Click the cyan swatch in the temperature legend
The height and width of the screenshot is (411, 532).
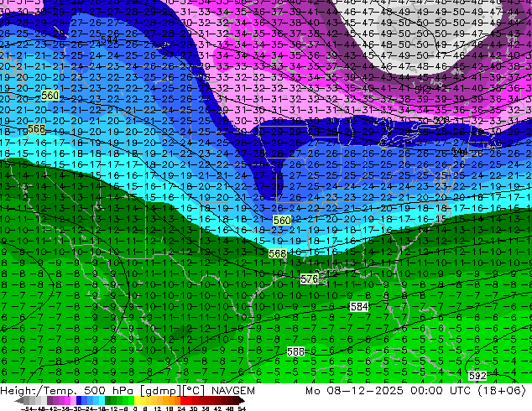click(102, 401)
